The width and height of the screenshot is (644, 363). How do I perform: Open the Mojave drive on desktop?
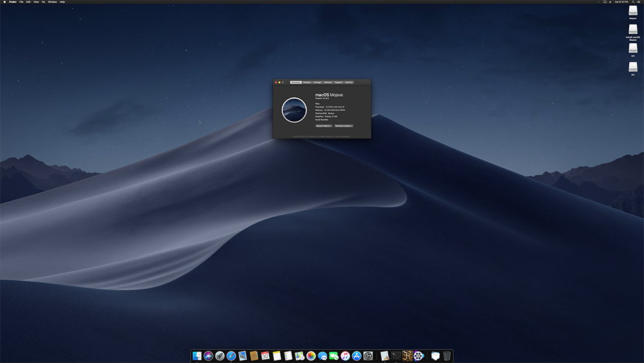click(x=633, y=12)
